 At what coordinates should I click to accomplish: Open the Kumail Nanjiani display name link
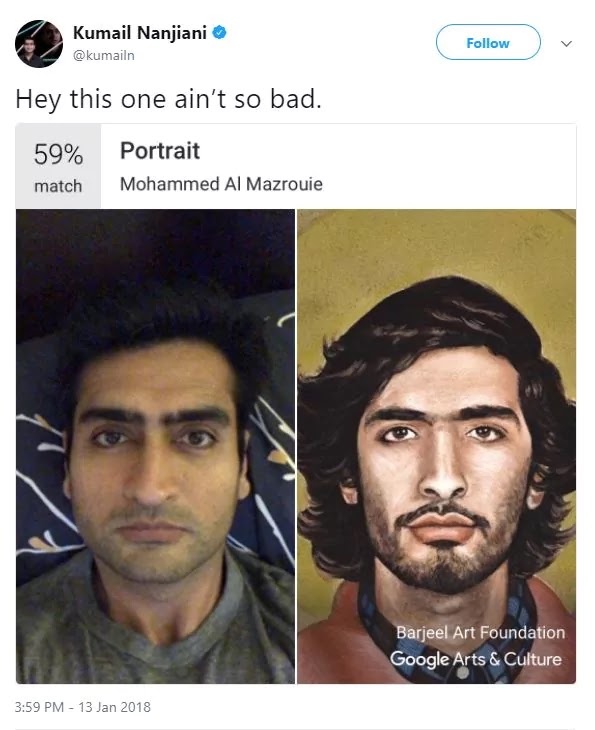click(x=140, y=33)
